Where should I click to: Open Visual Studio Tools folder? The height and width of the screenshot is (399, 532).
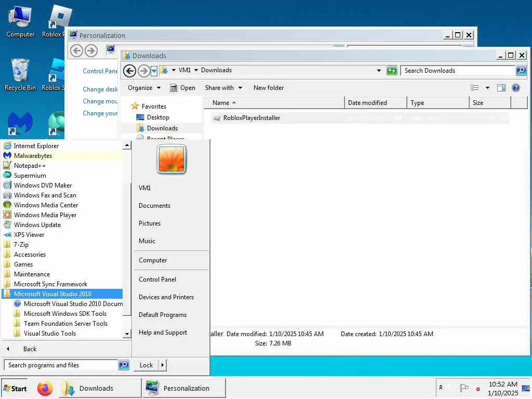coord(50,334)
